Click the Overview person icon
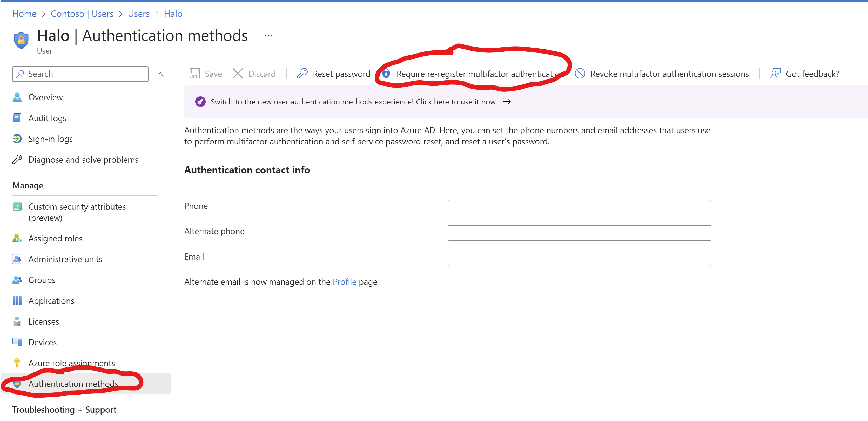 click(17, 97)
